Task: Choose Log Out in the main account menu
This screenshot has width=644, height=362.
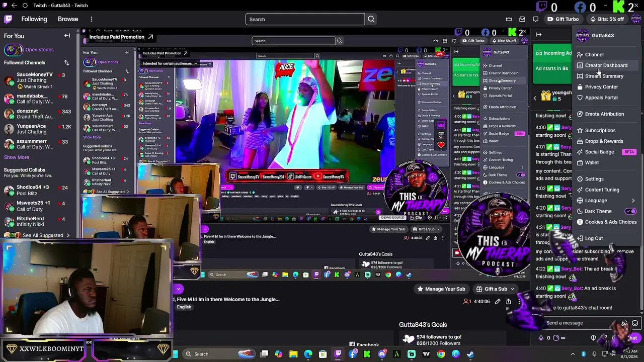Action: click(608, 238)
